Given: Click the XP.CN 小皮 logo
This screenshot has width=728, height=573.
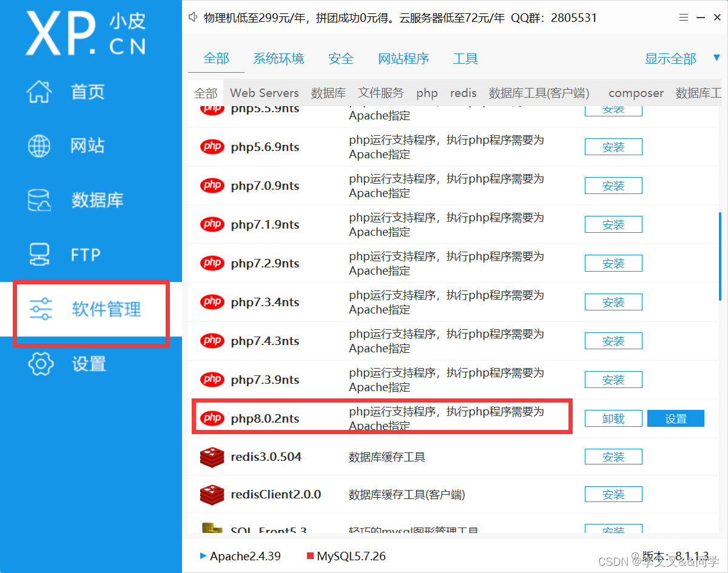Looking at the screenshot, I should point(86,33).
